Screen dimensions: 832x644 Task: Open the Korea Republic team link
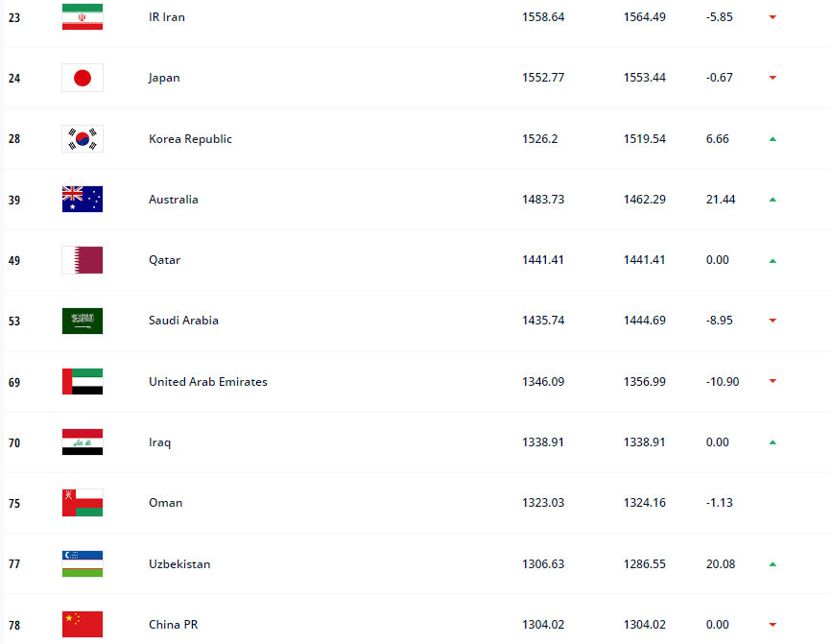(x=190, y=139)
